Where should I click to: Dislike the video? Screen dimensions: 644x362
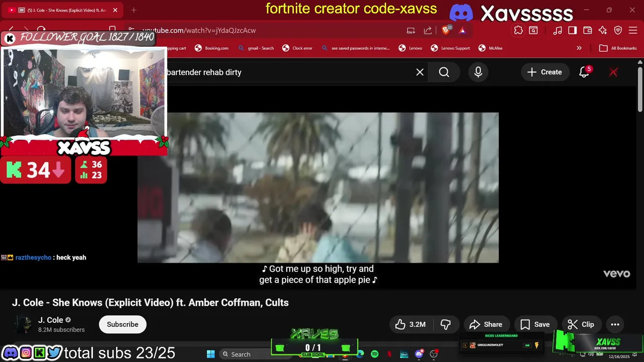pos(446,324)
